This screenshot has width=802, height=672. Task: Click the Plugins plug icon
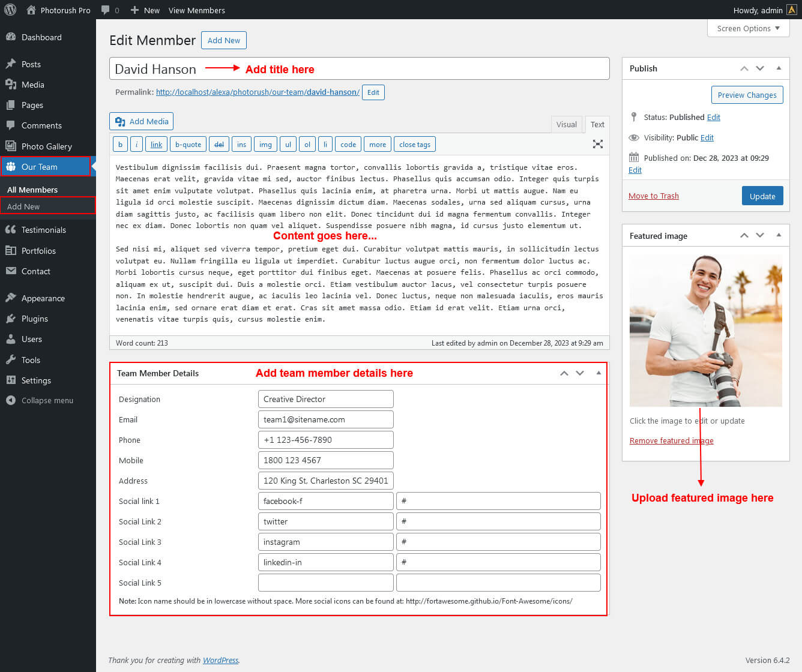point(11,319)
